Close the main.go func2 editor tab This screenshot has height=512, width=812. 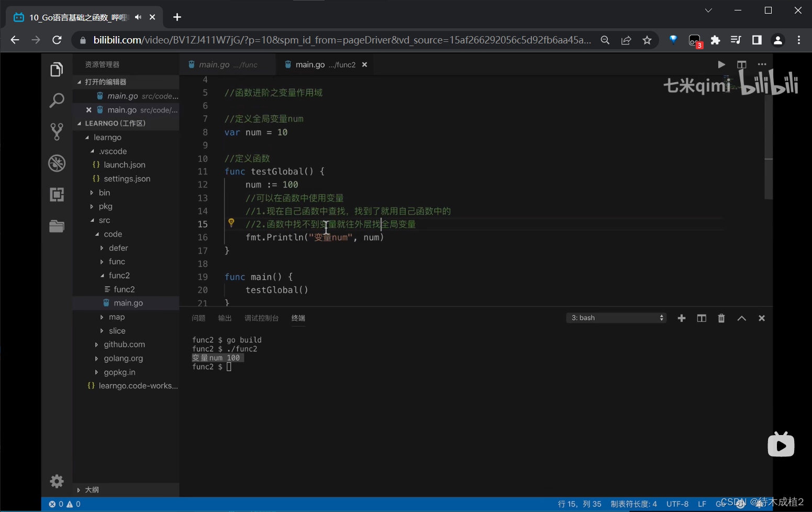pyautogui.click(x=364, y=64)
